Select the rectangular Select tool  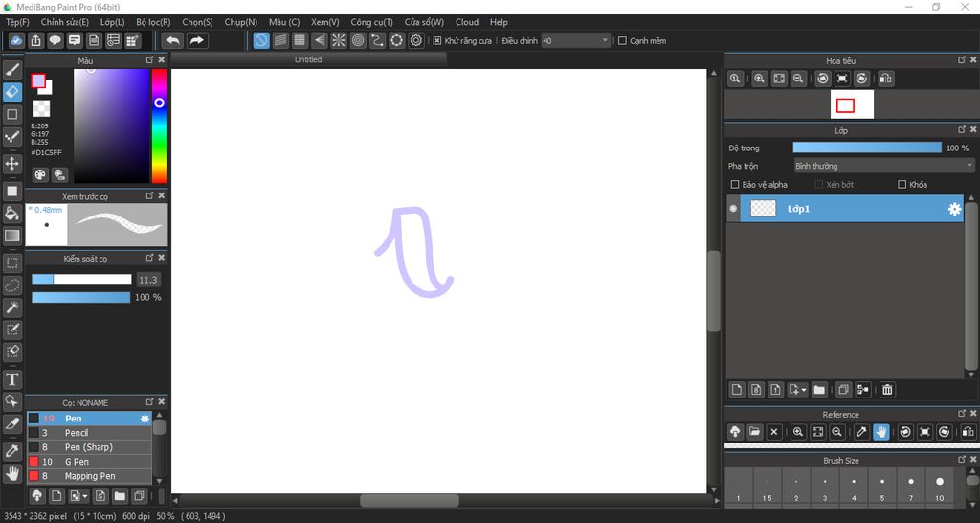coord(11,263)
